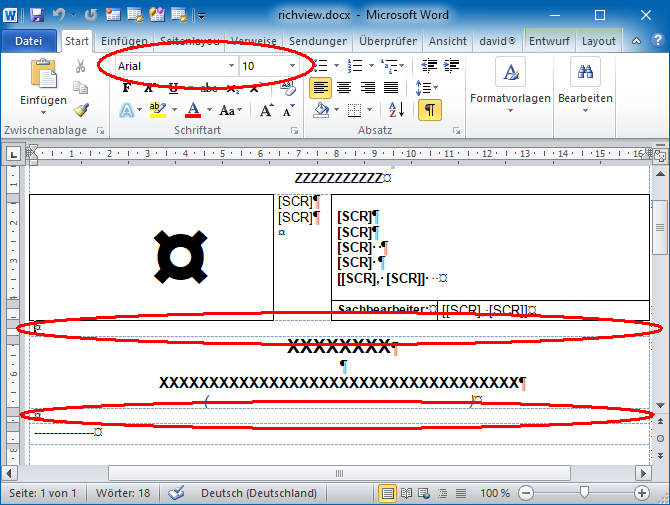This screenshot has height=505, width=670.
Task: Switch to Full Screen Reading view
Action: pyautogui.click(x=406, y=493)
